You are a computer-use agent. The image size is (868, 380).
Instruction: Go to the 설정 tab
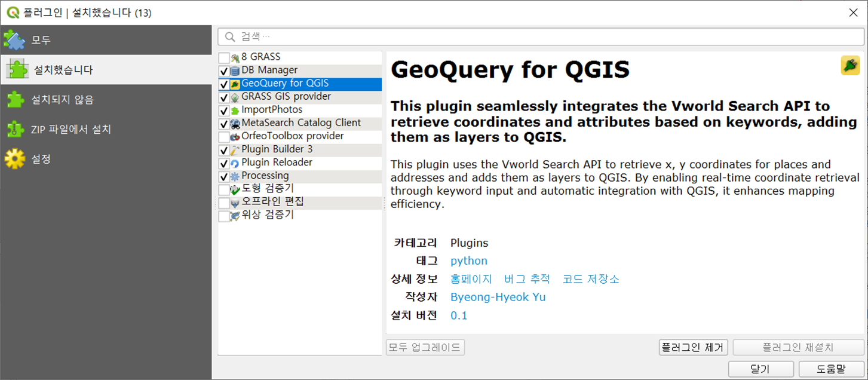pyautogui.click(x=106, y=159)
